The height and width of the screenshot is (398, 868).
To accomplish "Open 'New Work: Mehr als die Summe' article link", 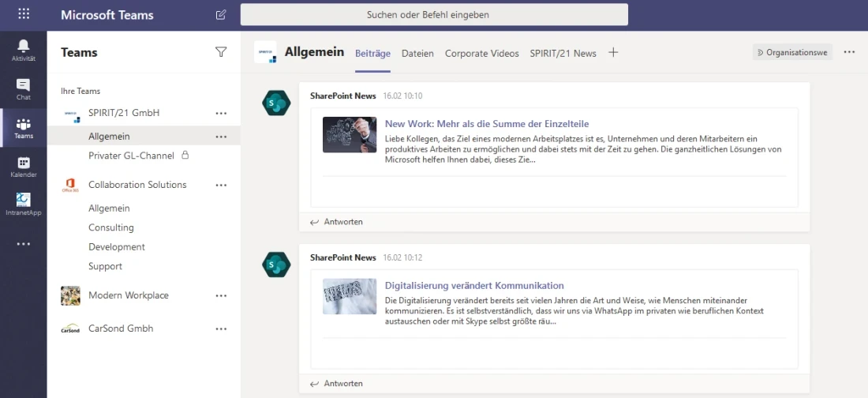I will pos(487,124).
